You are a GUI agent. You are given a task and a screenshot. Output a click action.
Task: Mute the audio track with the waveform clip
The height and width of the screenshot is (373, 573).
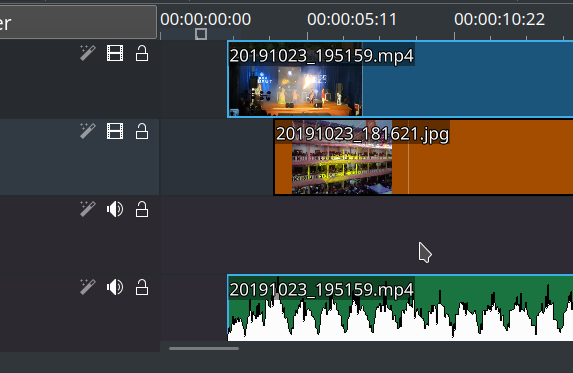(x=115, y=287)
